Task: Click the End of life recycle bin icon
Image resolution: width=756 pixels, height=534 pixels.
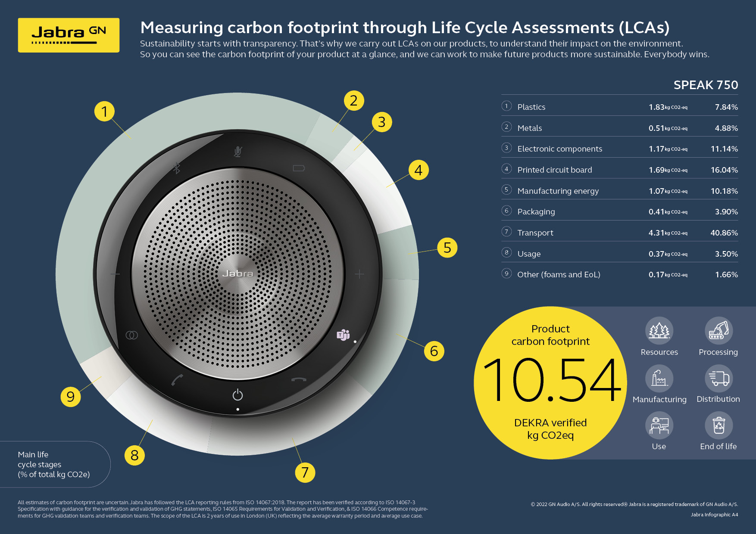Action: coord(719,425)
